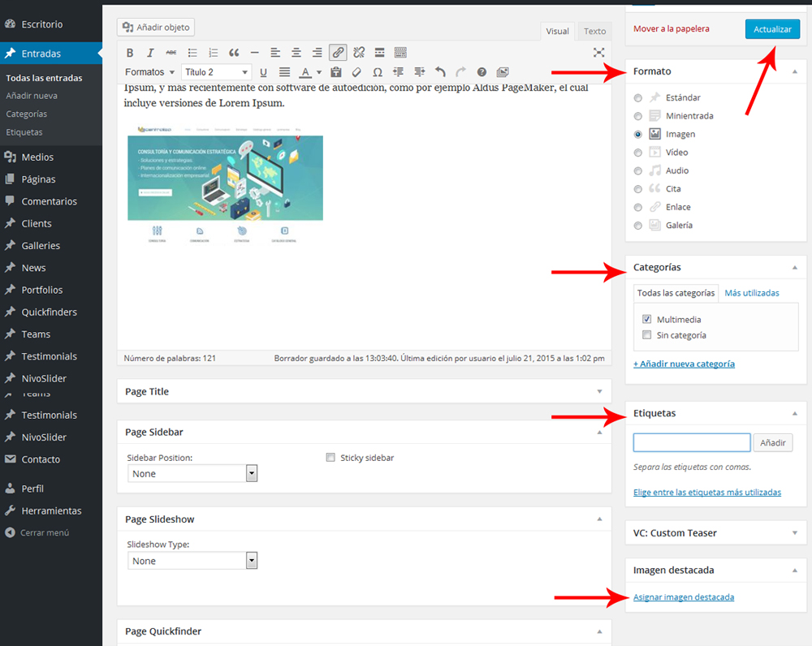Click the undo arrow icon
The image size is (812, 646).
tap(440, 72)
